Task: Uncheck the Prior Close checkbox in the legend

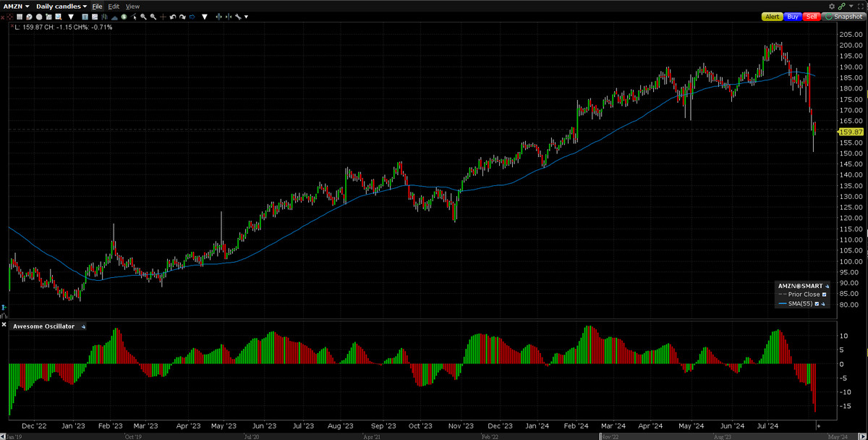Action: [x=825, y=295]
